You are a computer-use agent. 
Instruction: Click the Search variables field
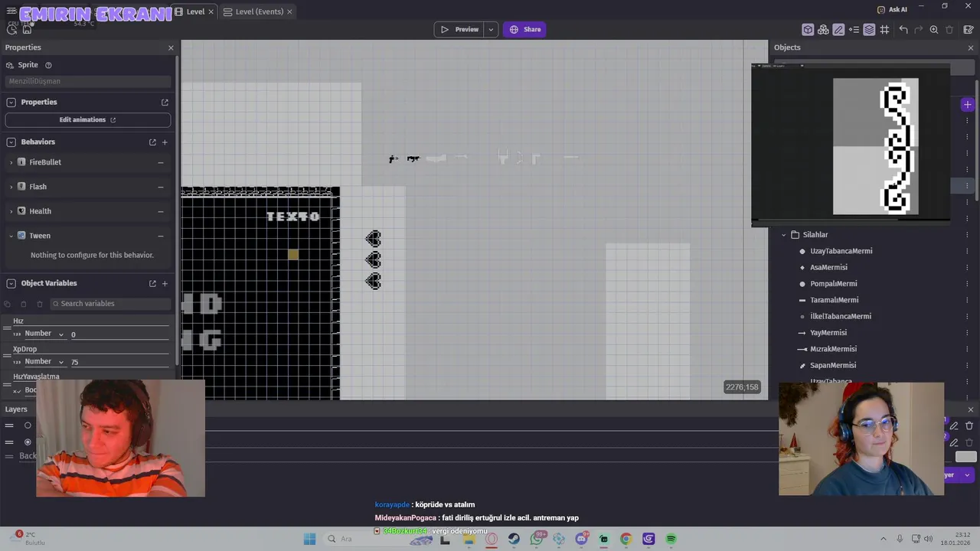110,304
